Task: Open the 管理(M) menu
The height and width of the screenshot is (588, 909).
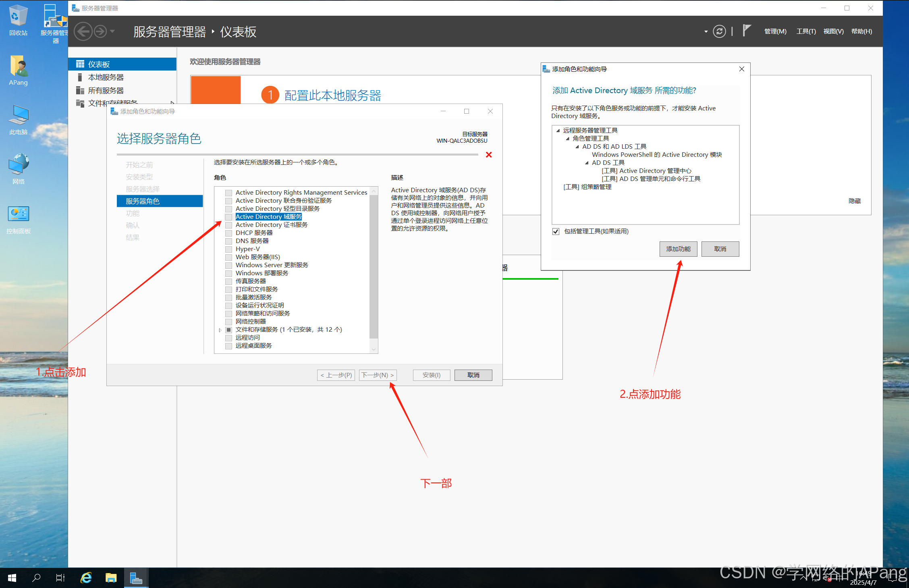Action: pos(775,31)
